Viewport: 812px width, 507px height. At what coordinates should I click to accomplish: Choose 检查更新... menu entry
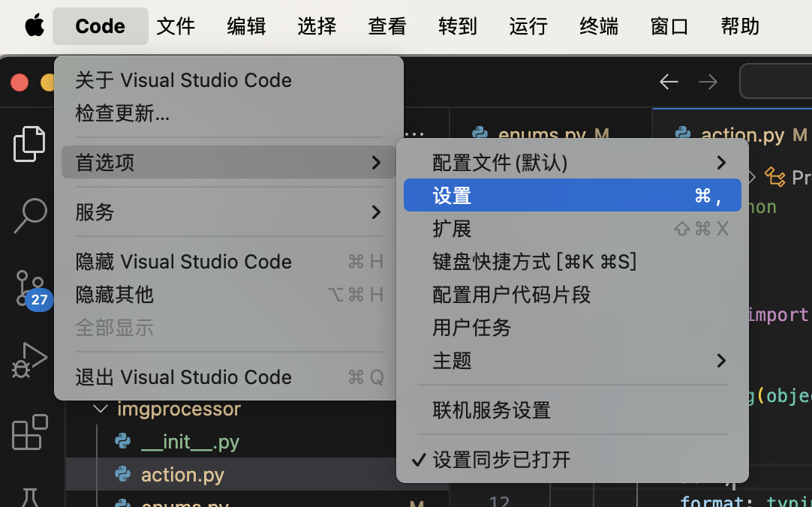tap(229, 112)
